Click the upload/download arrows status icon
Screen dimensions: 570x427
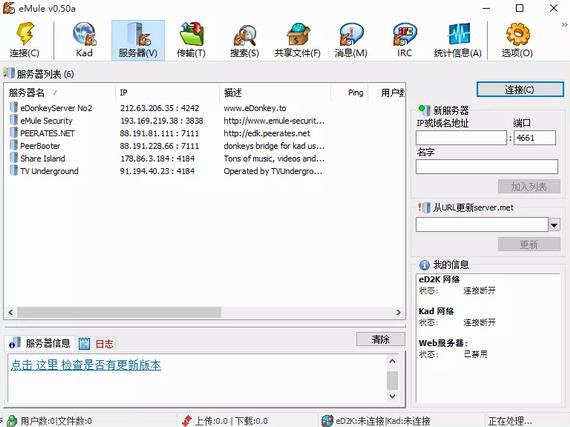[x=187, y=420]
